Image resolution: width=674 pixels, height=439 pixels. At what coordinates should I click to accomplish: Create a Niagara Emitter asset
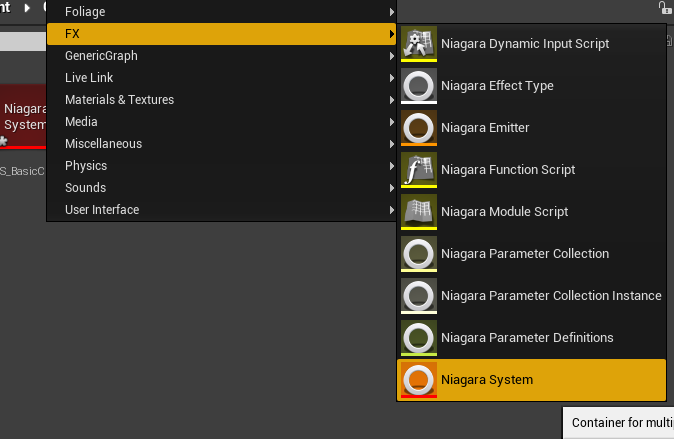(531, 128)
